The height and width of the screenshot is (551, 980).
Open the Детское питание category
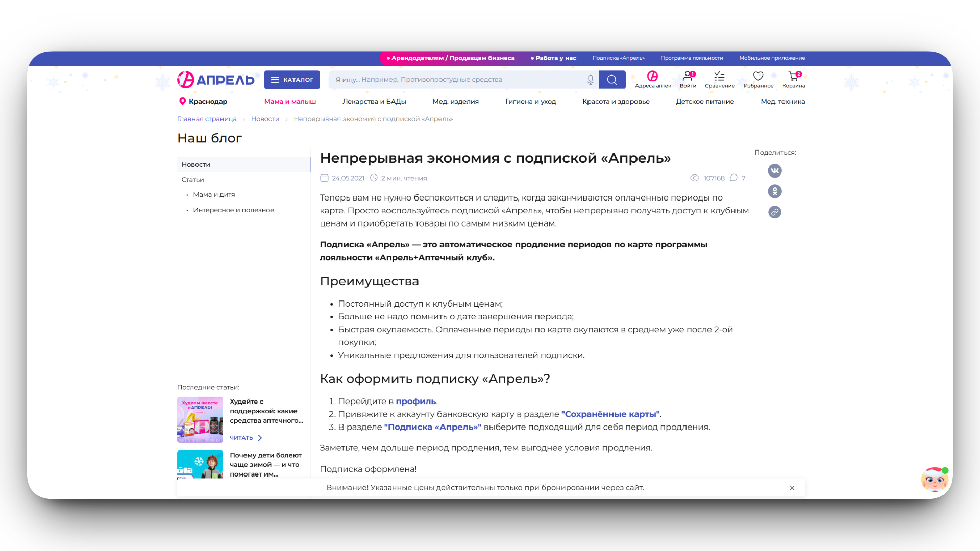(x=705, y=101)
